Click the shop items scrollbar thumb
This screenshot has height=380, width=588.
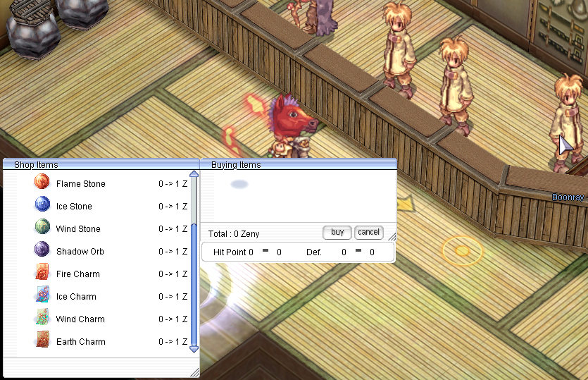194,282
